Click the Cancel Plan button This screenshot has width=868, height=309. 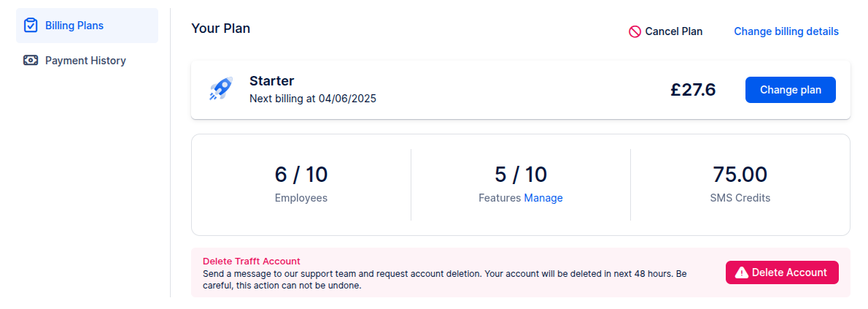(x=666, y=31)
